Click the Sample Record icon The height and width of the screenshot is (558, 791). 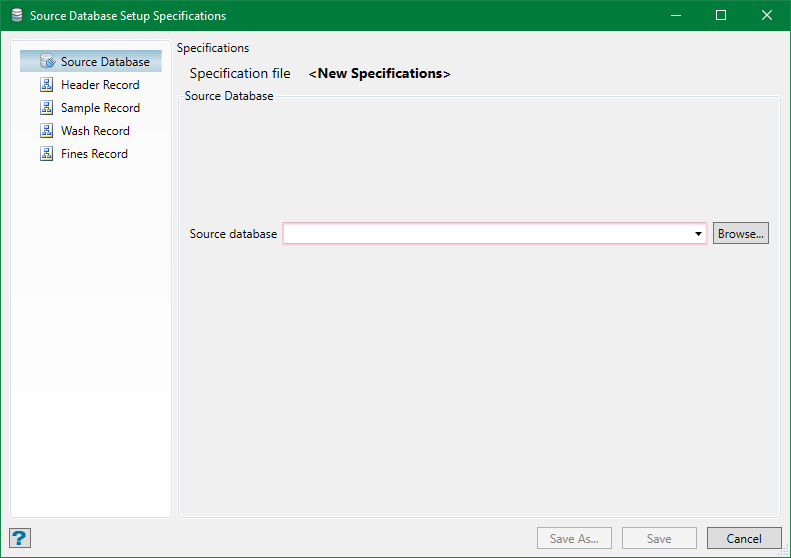click(x=46, y=108)
